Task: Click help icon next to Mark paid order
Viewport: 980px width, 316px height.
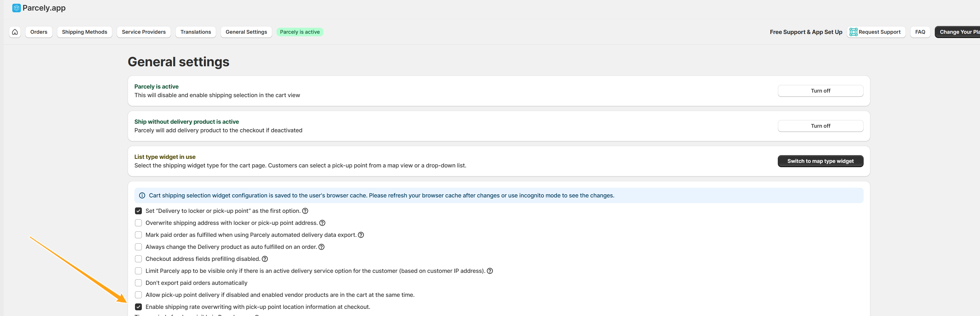Action: click(361, 235)
